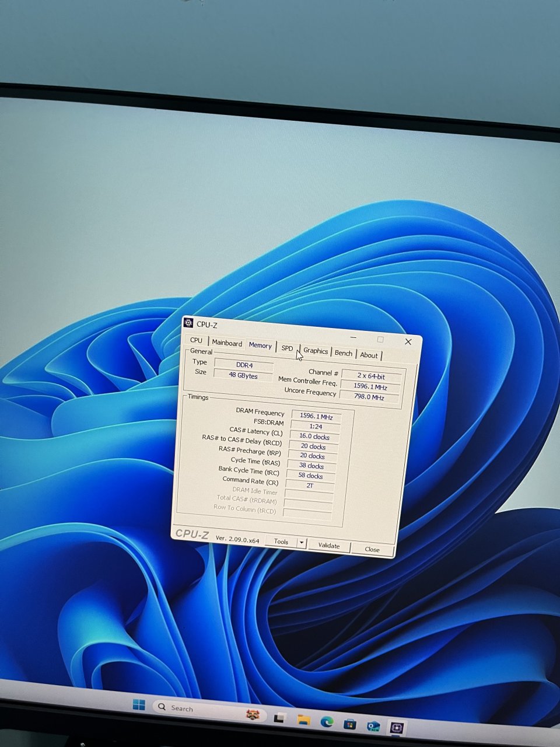
Task: Click the Tools button
Action: [x=281, y=542]
